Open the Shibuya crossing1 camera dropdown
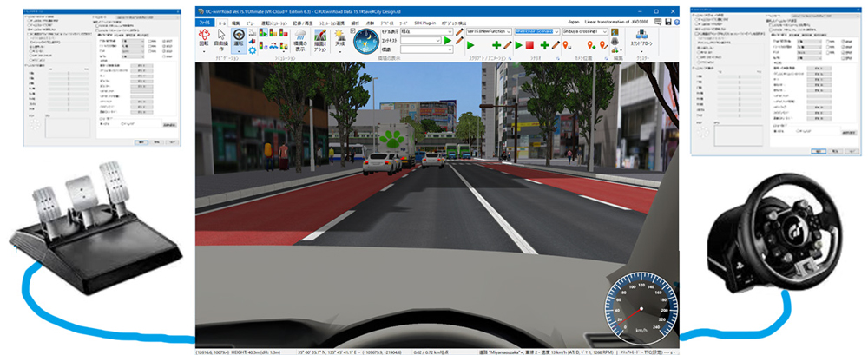Viewport: 868px width, 355px height. (x=605, y=31)
